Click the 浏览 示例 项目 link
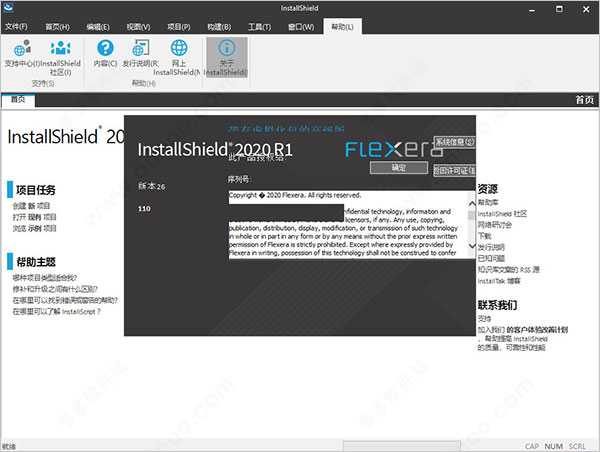Screen dimensions: 600x452 click(x=34, y=228)
